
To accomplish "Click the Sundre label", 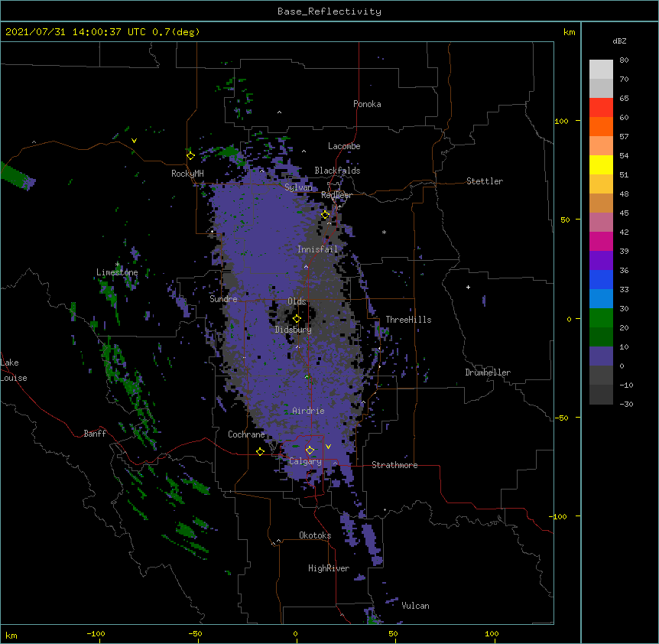I will pyautogui.click(x=223, y=299).
